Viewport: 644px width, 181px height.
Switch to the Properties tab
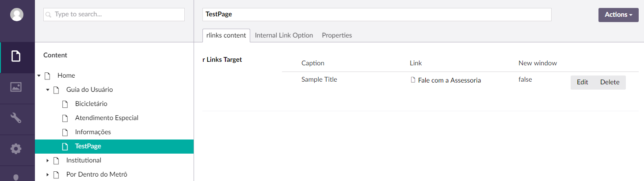(x=337, y=35)
